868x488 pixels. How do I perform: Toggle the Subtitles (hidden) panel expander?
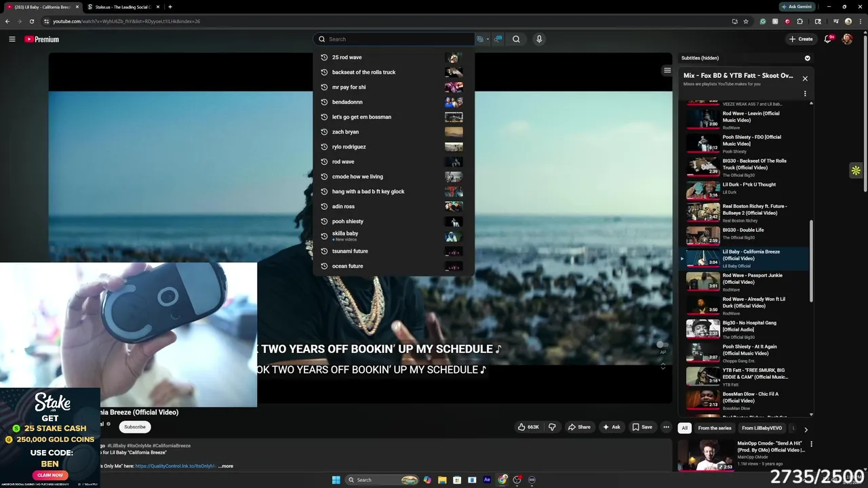tap(807, 58)
